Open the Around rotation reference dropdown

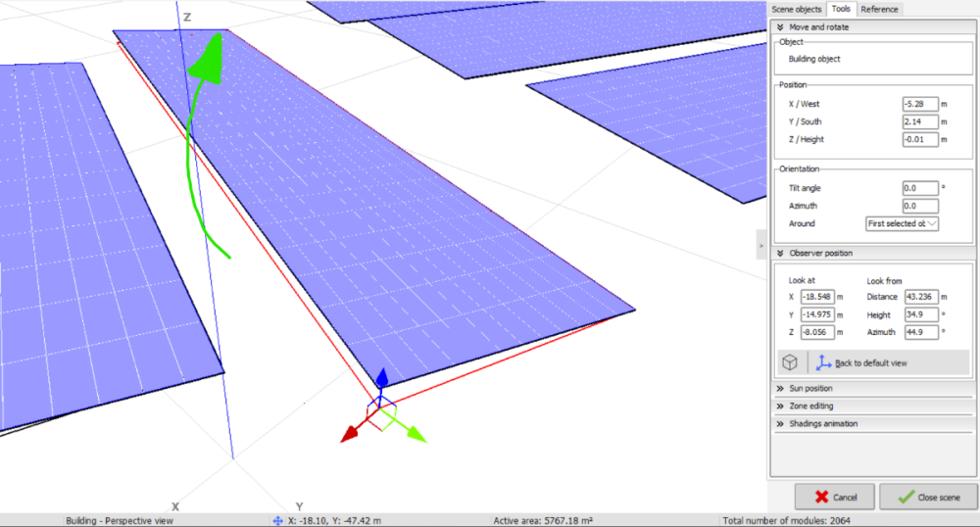pyautogui.click(x=902, y=223)
